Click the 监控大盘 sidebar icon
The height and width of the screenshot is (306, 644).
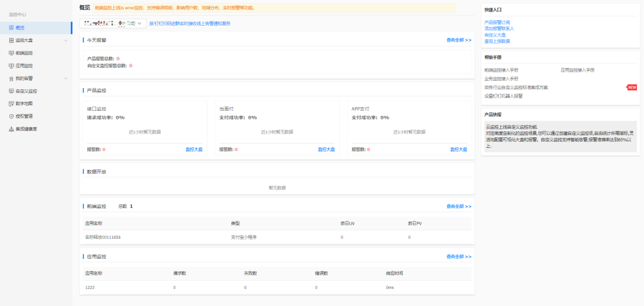[x=11, y=40]
